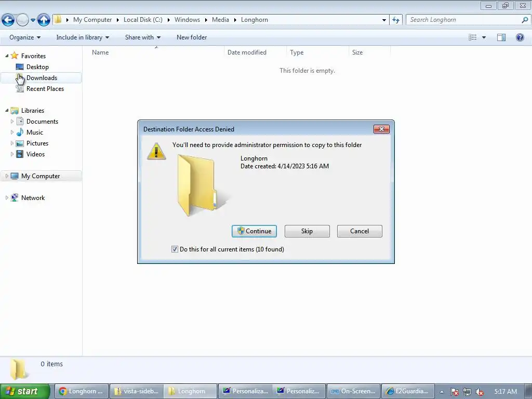The image size is (532, 399).
Task: Click the 5:17 AM clock
Action: (506, 392)
